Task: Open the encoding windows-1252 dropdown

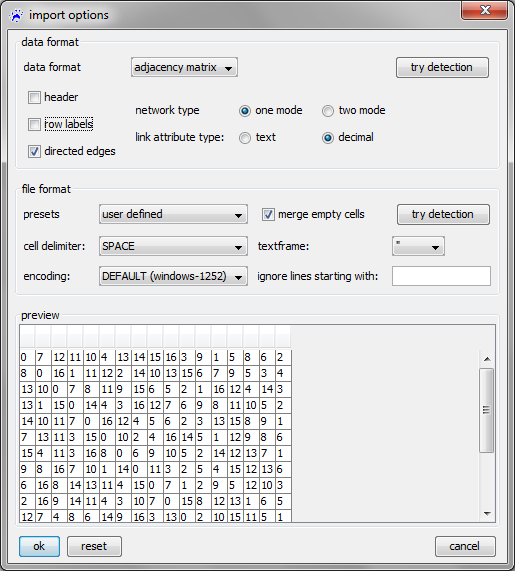Action: [x=173, y=276]
